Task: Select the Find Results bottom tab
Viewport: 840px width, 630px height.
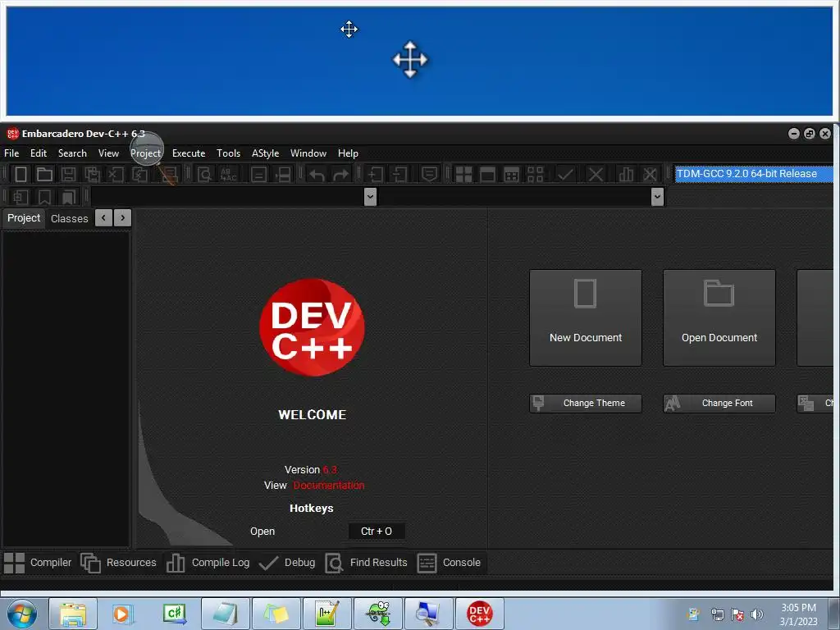Action: [x=367, y=563]
